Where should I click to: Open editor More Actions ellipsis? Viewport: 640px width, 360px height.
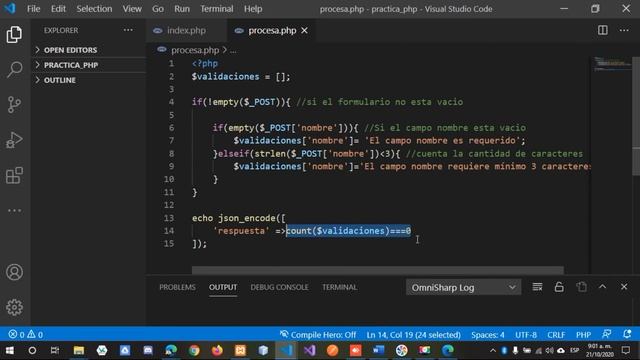[x=624, y=30]
